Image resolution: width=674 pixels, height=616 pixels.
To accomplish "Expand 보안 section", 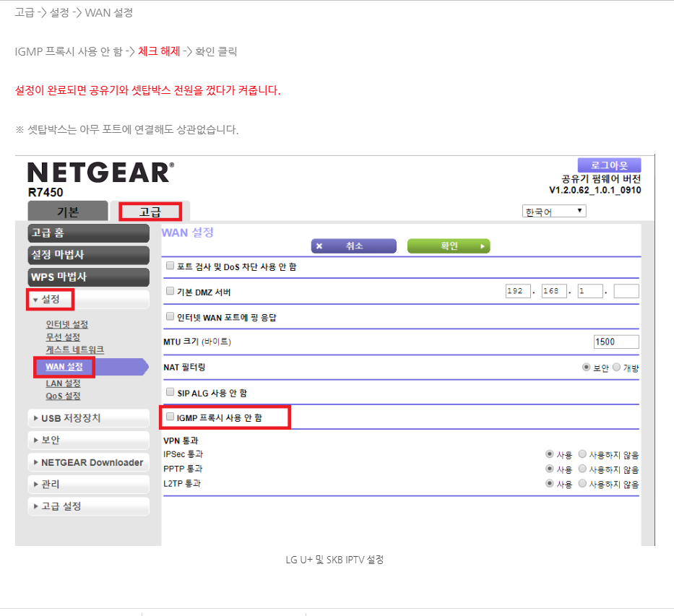I will pyautogui.click(x=89, y=441).
